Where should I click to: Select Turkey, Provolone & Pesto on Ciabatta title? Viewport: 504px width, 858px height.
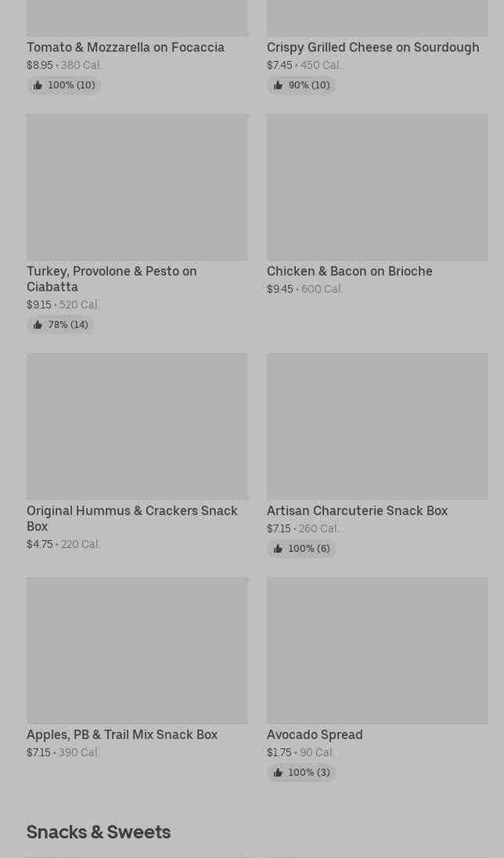click(x=111, y=279)
